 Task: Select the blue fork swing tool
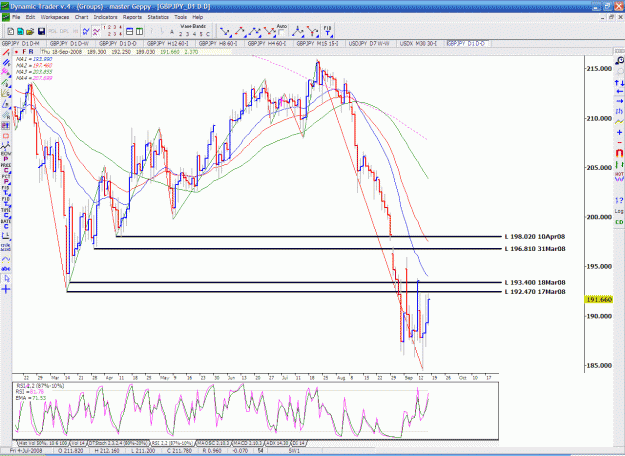[x=297, y=31]
